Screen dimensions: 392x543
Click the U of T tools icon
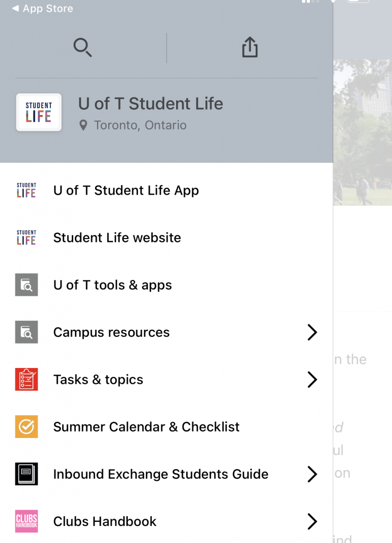pos(27,285)
